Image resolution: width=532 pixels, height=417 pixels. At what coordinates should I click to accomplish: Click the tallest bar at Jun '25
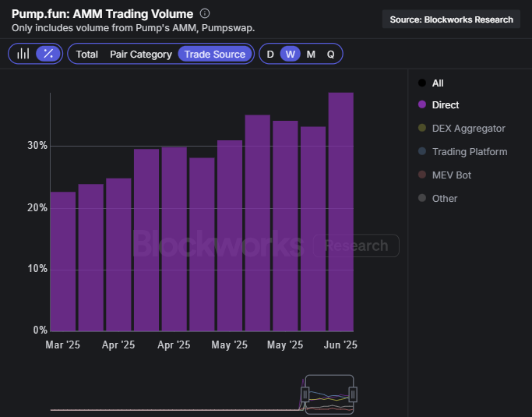[x=341, y=212]
